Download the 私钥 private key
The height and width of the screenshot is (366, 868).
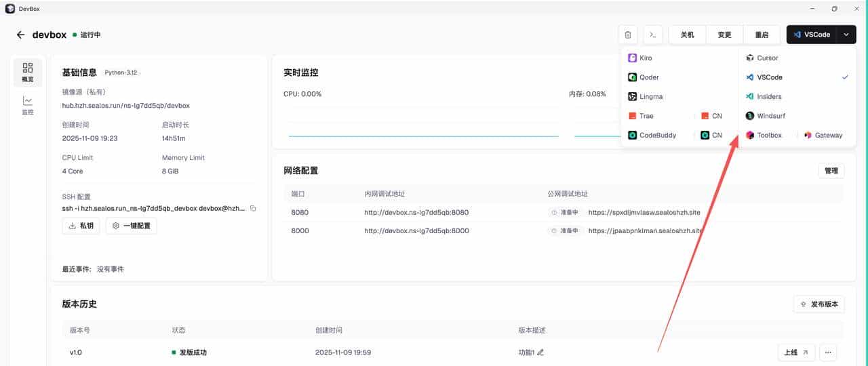pyautogui.click(x=81, y=226)
